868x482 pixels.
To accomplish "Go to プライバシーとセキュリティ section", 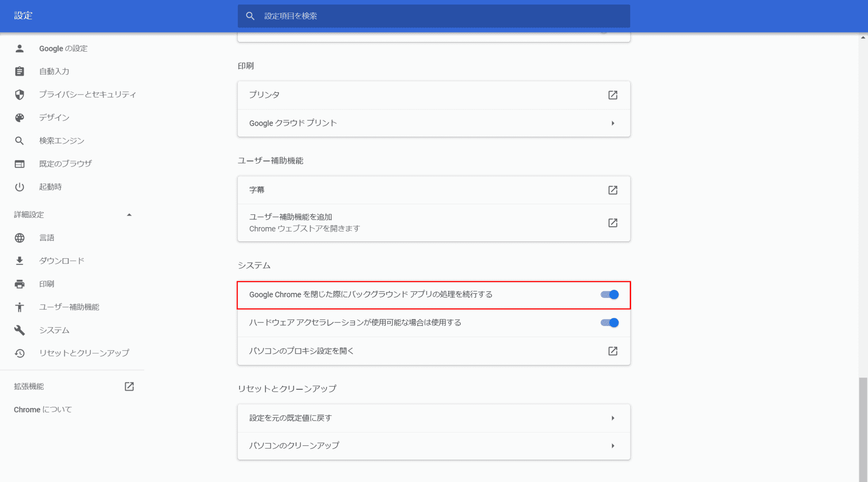I will pos(88,95).
